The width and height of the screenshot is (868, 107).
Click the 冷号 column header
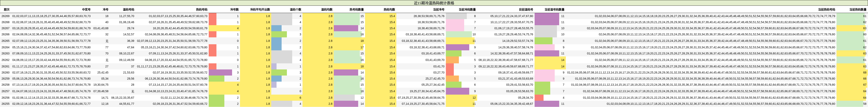tap(105, 10)
